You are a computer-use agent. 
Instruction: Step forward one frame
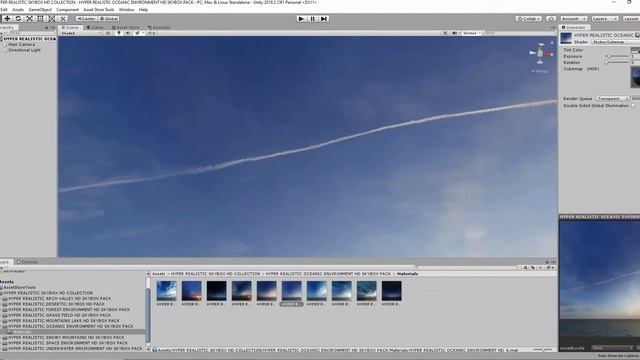click(324, 19)
